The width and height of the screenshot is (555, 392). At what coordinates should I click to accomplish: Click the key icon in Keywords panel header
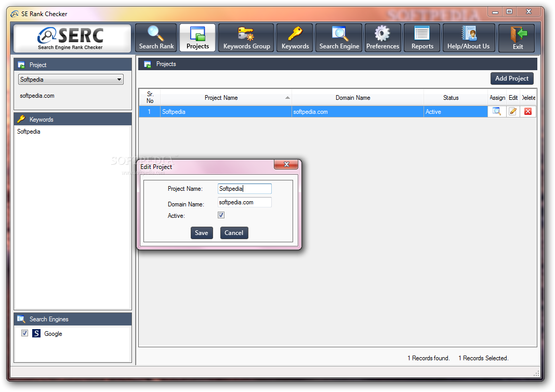click(21, 119)
